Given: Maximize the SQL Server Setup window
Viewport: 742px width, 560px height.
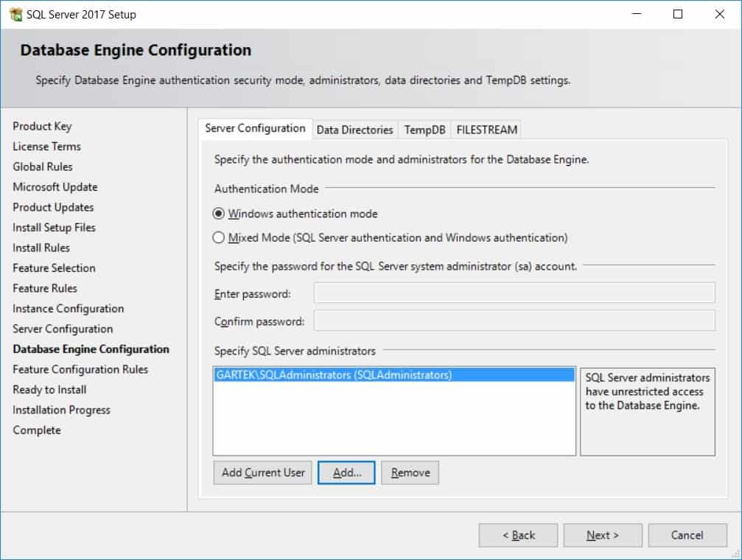Looking at the screenshot, I should [x=678, y=14].
